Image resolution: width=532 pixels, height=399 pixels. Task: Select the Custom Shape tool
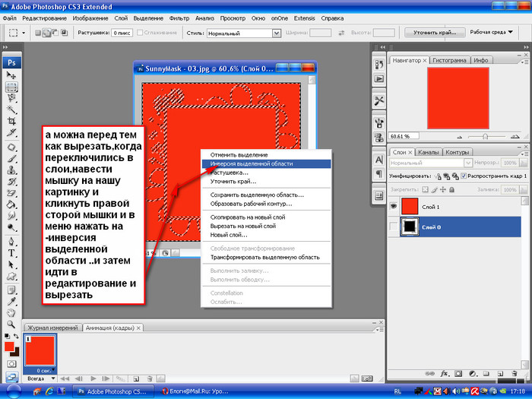click(x=11, y=276)
